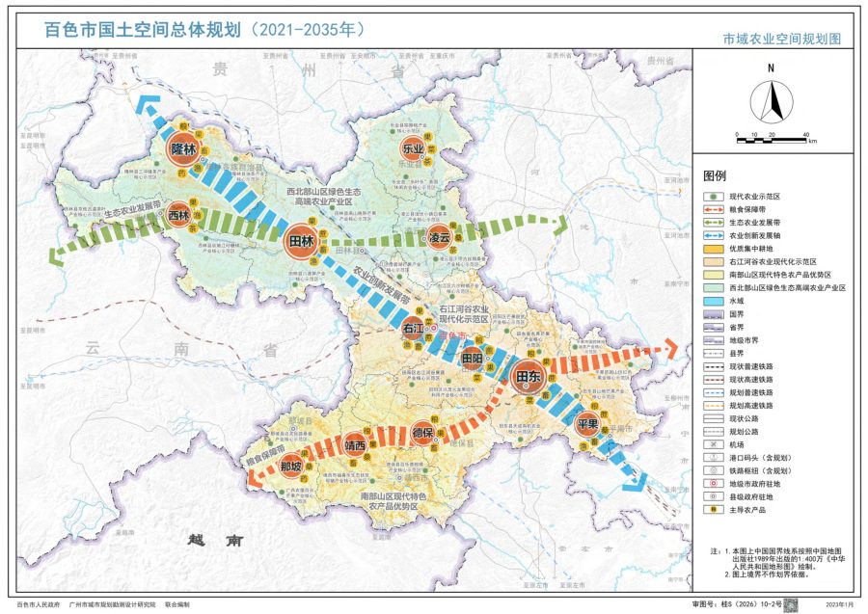Select the 西北部山区绿色生态高端农业产业区 legend swatch
Viewport: 868px width, 614px height.
point(714,288)
